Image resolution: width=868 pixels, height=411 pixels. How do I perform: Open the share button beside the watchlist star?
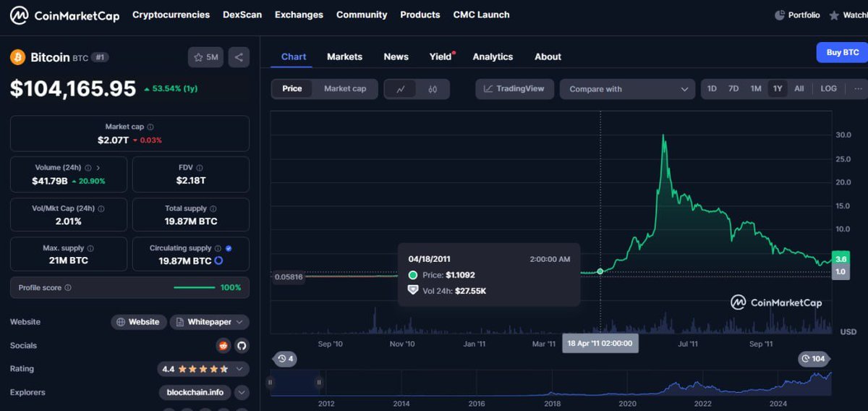tap(239, 57)
